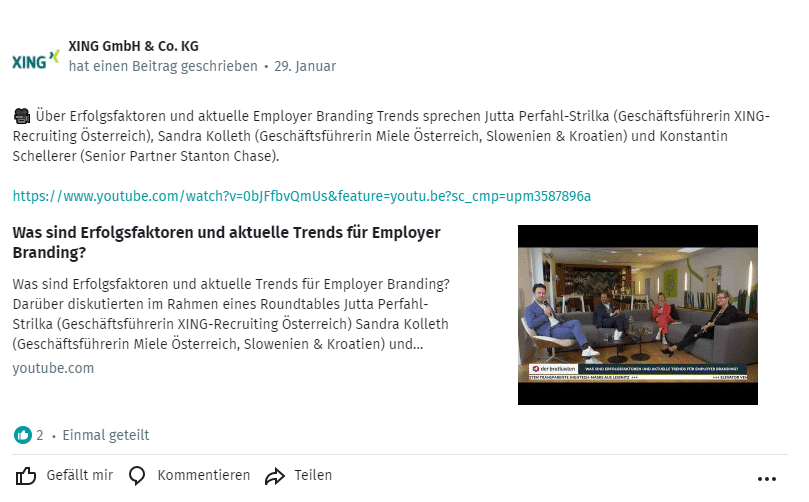Open the roundtable video thumbnail

click(x=638, y=315)
